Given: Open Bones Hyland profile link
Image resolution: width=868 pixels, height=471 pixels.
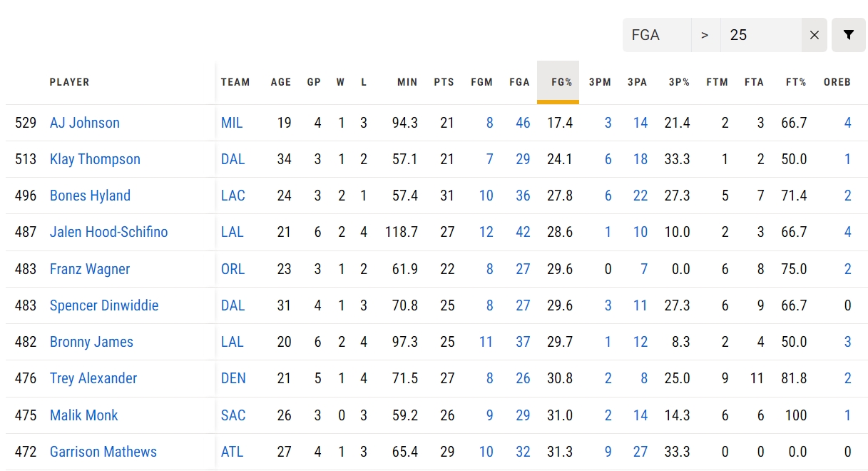Looking at the screenshot, I should pyautogui.click(x=90, y=196).
